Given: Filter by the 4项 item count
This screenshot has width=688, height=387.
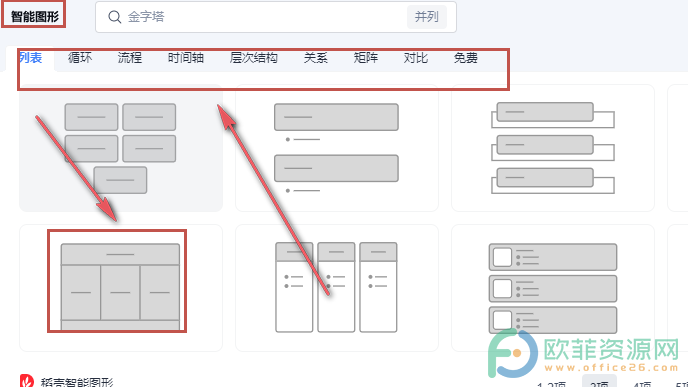Looking at the screenshot, I should pyautogui.click(x=642, y=383).
